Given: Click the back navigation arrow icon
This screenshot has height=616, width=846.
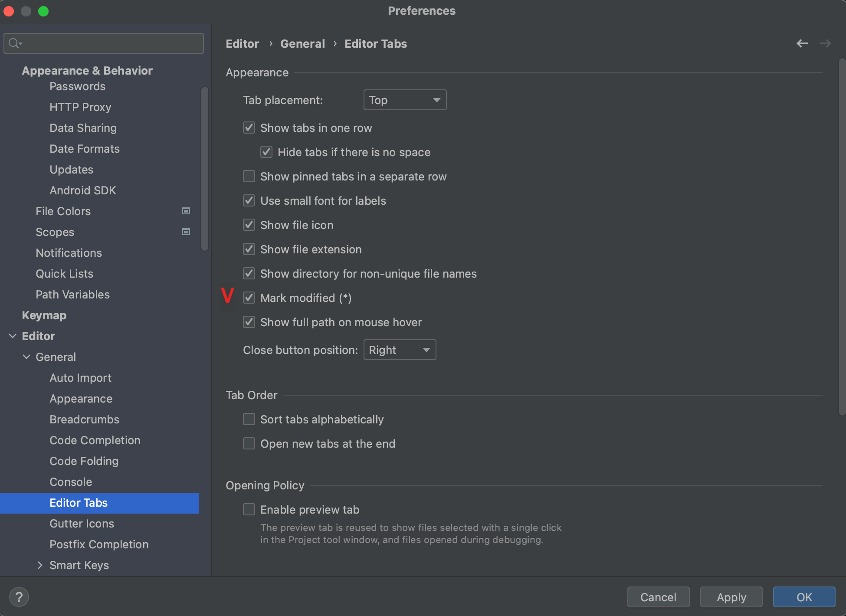Looking at the screenshot, I should coord(802,43).
